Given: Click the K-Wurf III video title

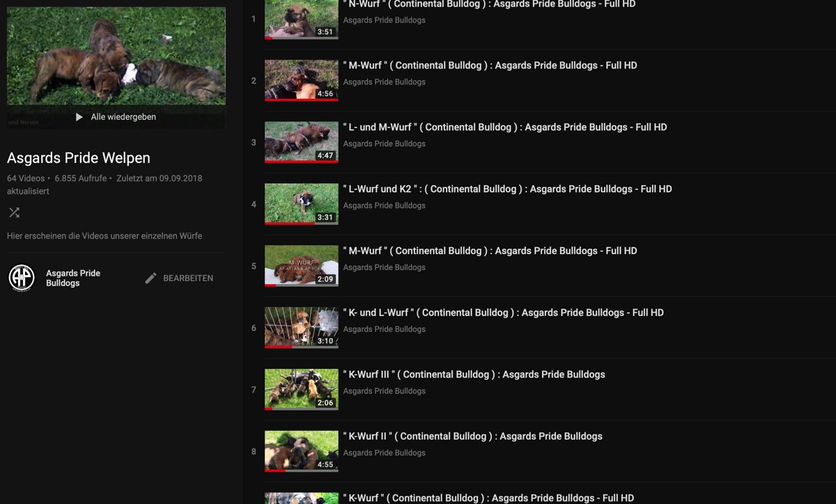Looking at the screenshot, I should pos(474,375).
